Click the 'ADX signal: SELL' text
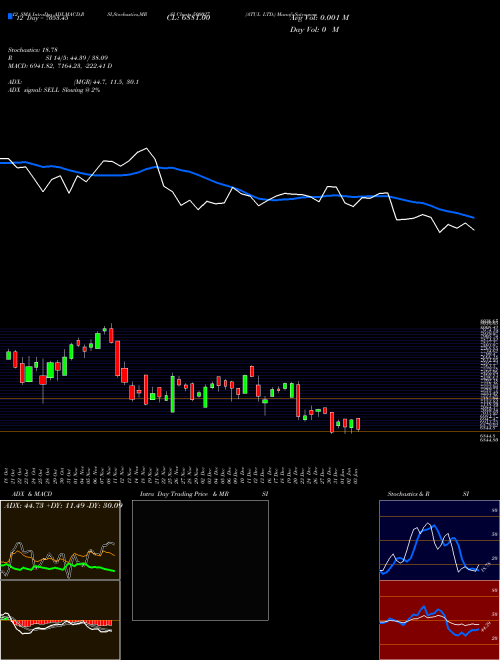This screenshot has height=660, width=500. tap(34, 90)
